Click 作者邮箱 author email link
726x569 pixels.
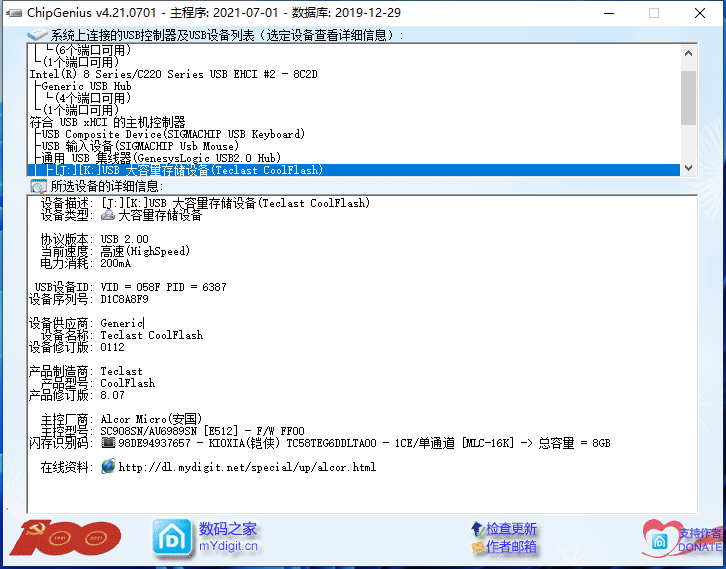coord(511,547)
